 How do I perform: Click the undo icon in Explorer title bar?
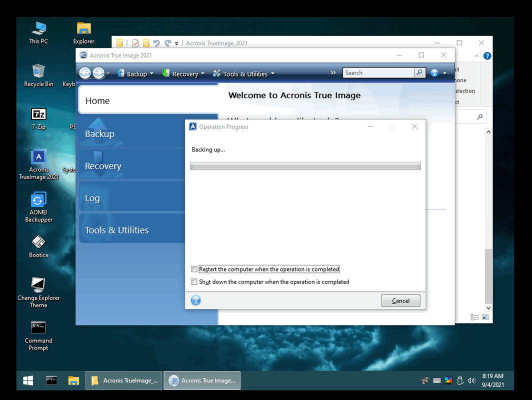click(156, 43)
